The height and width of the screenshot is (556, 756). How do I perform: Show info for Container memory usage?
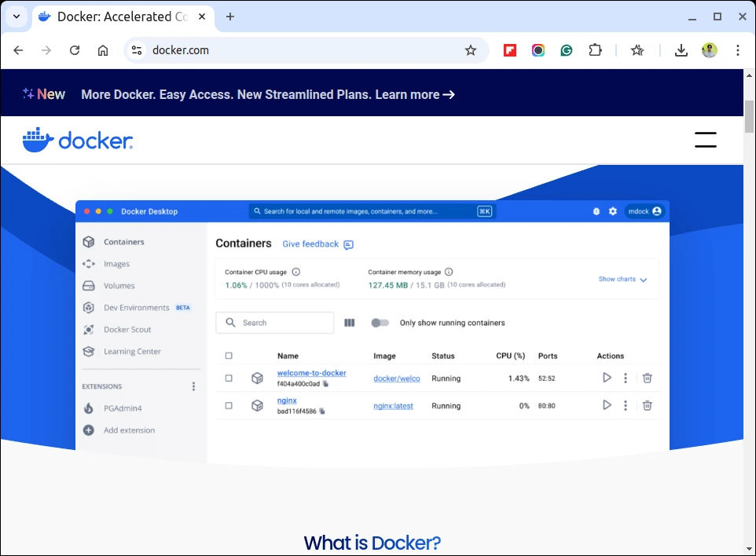[x=449, y=272]
